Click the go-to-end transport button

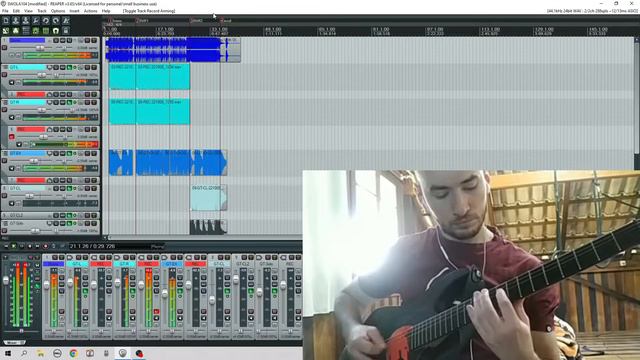[x=38, y=246]
